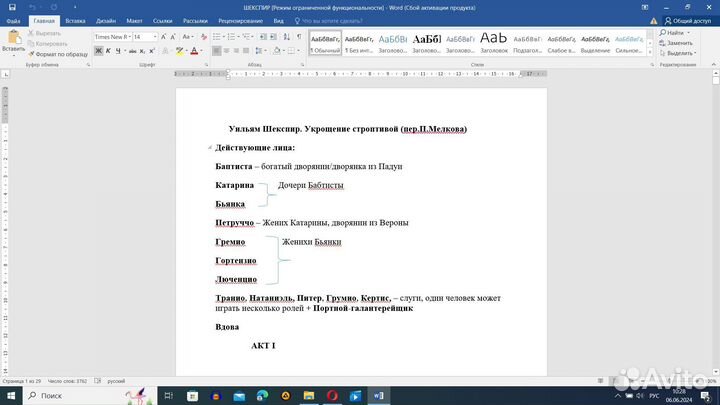
Task: Align text right
Action: [x=236, y=51]
